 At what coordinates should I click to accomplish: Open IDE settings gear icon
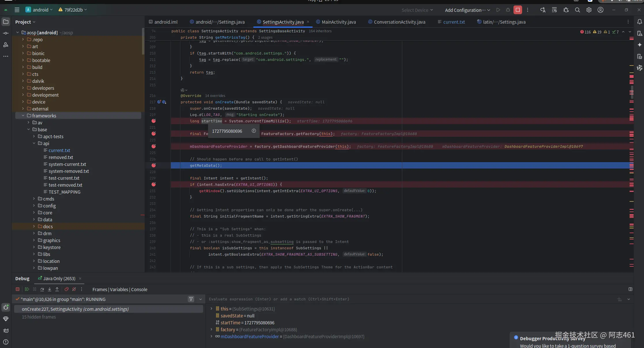coord(589,10)
